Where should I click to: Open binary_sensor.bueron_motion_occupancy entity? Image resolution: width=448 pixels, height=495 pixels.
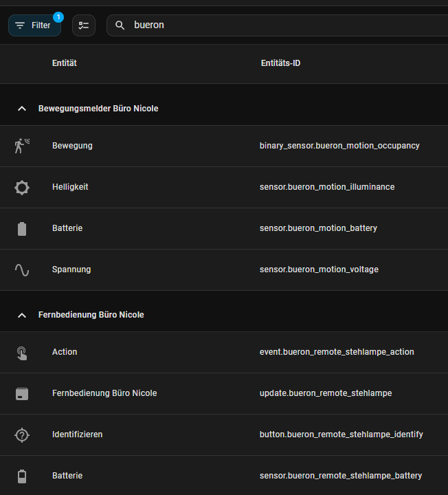coord(339,146)
